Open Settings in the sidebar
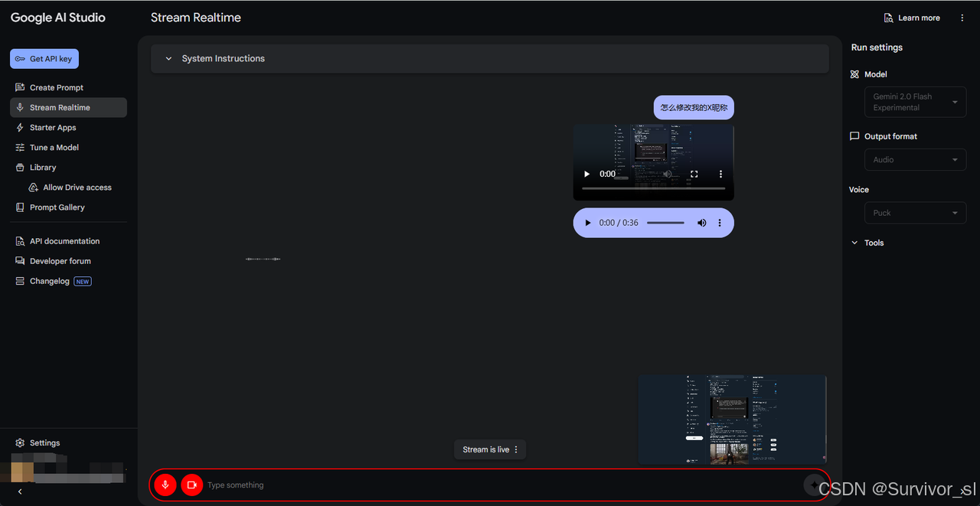The height and width of the screenshot is (506, 980). 44,442
